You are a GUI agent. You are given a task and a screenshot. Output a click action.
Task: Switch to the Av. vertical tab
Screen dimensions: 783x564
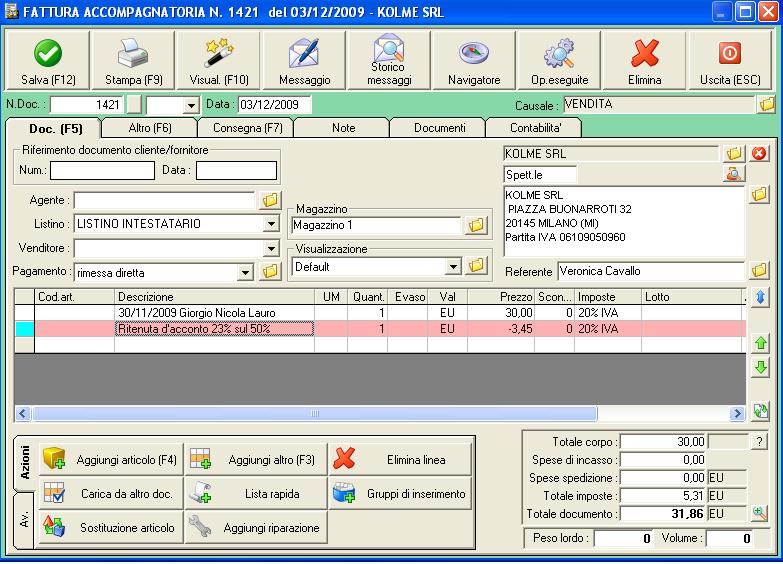[x=25, y=522]
